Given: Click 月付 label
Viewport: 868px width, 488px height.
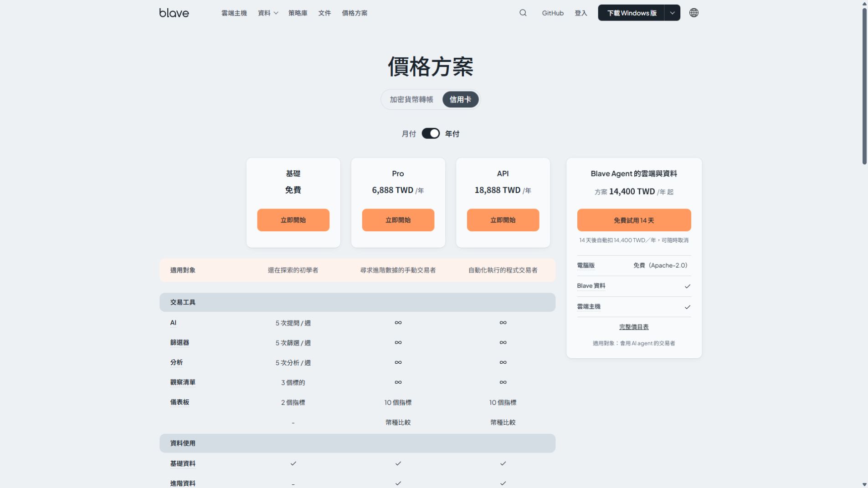Looking at the screenshot, I should pos(408,133).
